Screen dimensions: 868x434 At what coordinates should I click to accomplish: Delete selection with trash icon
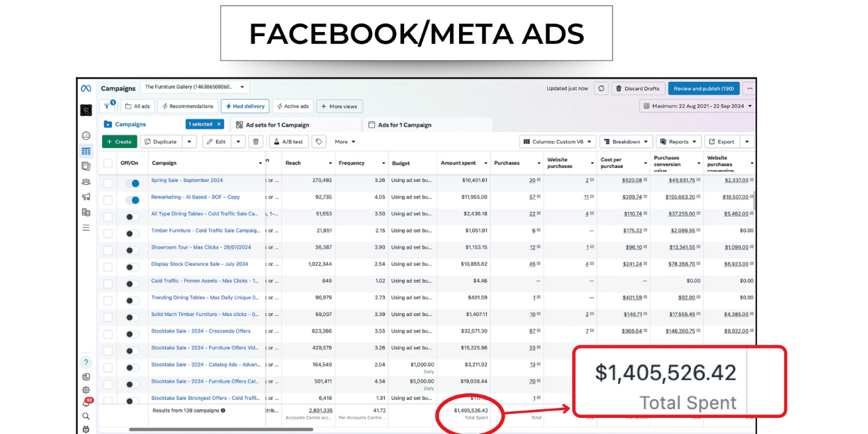click(x=256, y=142)
